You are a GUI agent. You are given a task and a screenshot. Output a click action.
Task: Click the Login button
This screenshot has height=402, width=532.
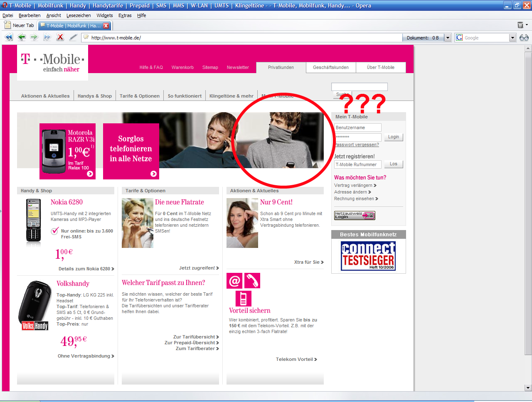click(x=393, y=137)
